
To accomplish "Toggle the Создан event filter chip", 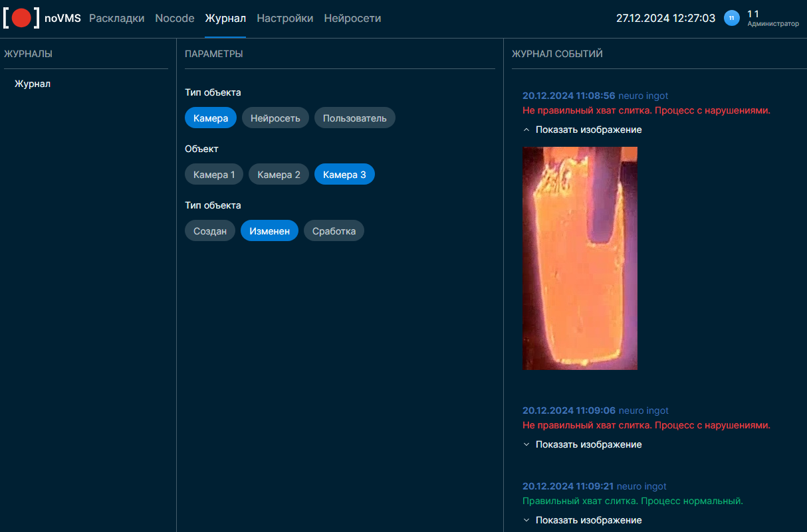I will click(210, 231).
